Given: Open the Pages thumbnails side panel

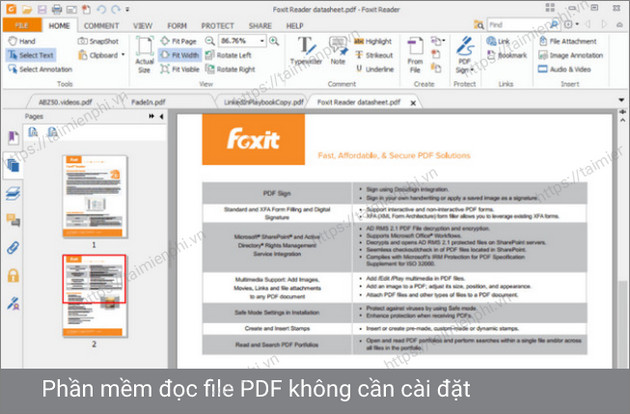Looking at the screenshot, I should (x=13, y=165).
